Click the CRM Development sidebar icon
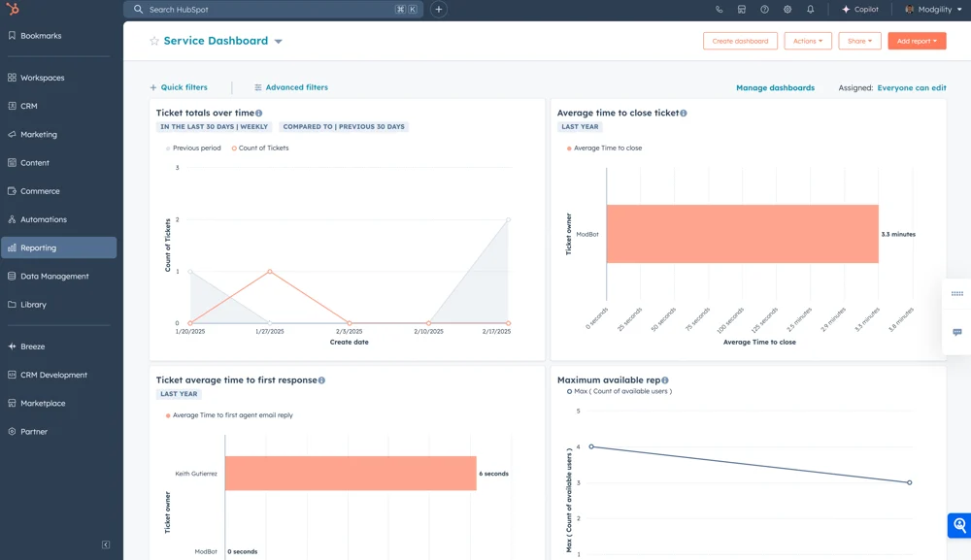 pyautogui.click(x=12, y=375)
